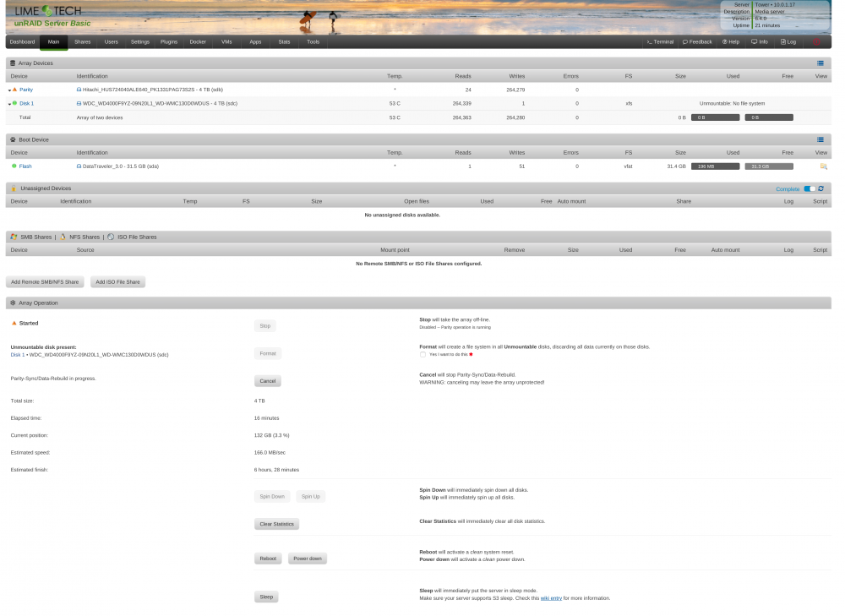Viewport: 845px width, 616px height.
Task: Go to the Dashboard tab
Action: click(22, 41)
